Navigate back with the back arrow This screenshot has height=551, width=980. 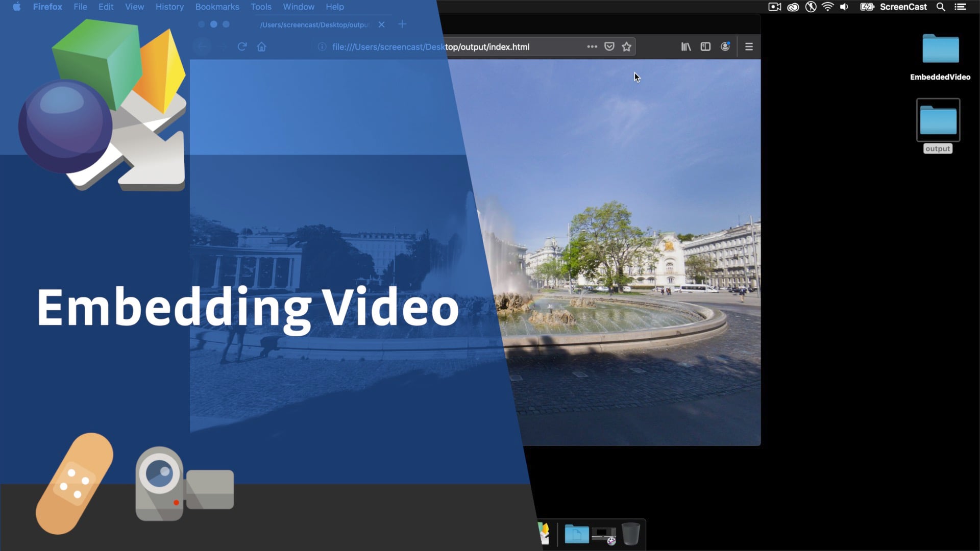pyautogui.click(x=202, y=46)
